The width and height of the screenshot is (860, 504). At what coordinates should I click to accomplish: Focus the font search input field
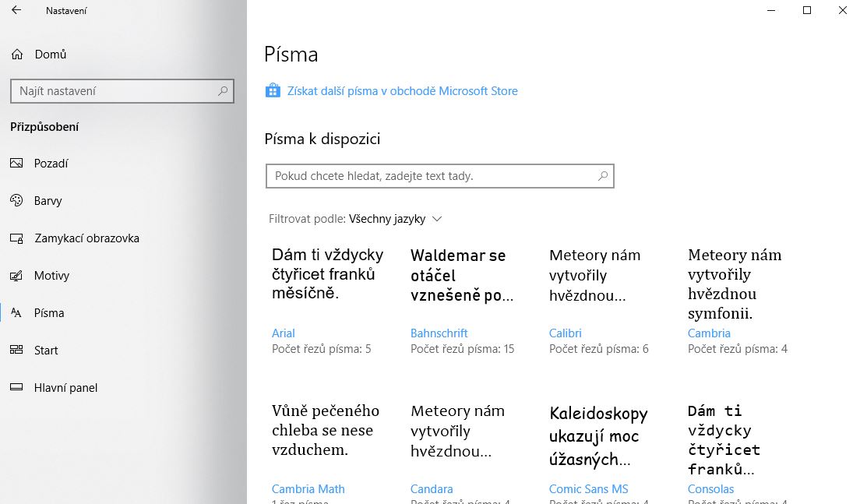(x=440, y=176)
